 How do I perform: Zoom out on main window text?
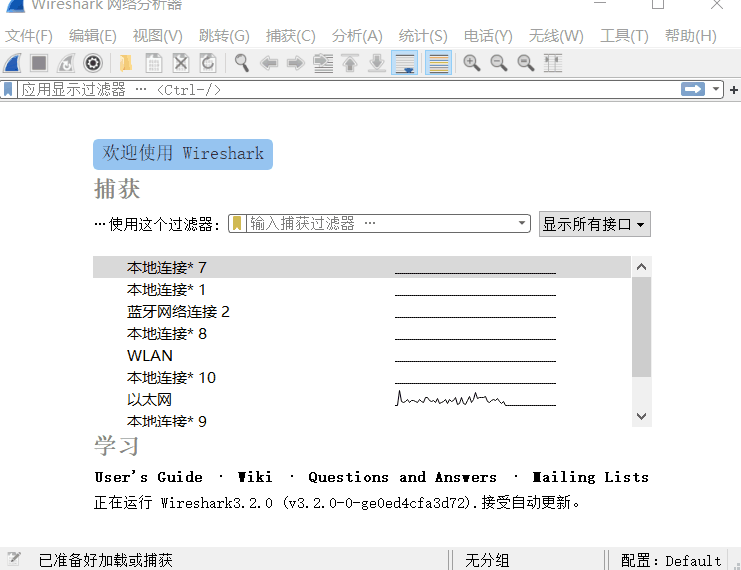point(499,63)
